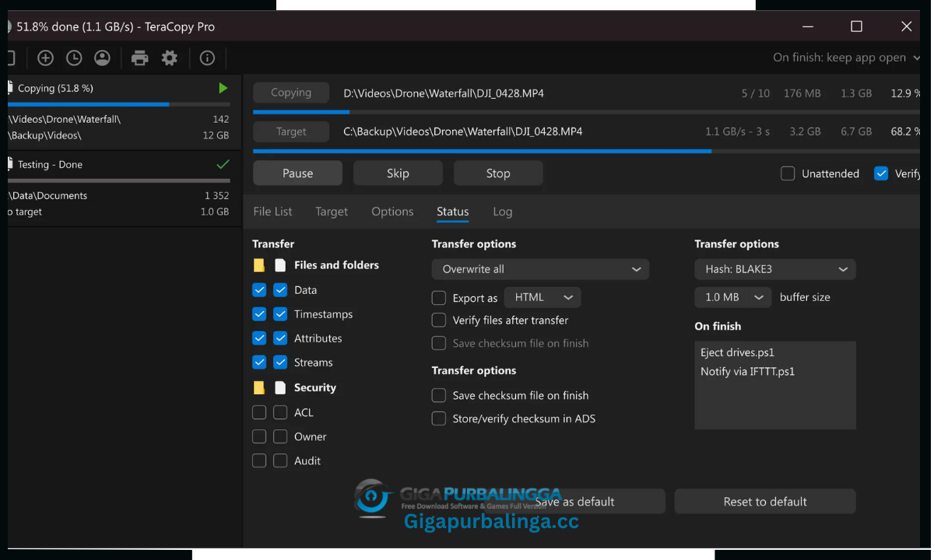Open the Hash: BLAKE3 dropdown
This screenshot has height=560, width=934.
pyautogui.click(x=775, y=269)
